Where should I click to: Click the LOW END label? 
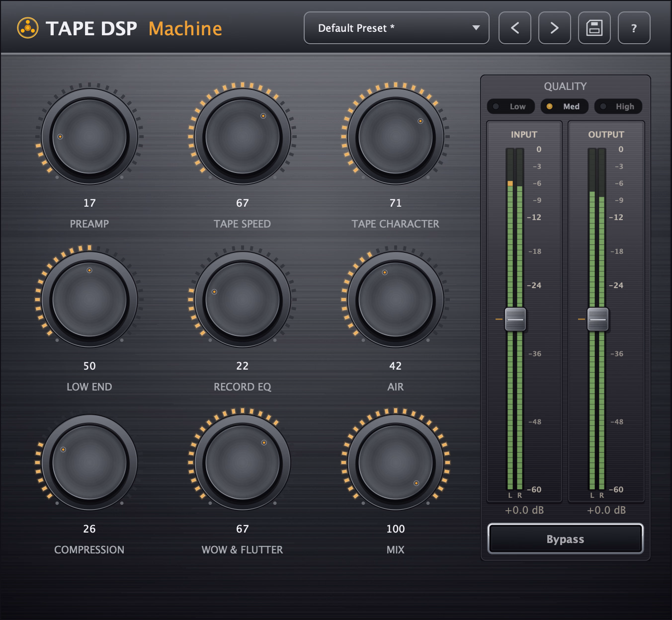coord(89,387)
